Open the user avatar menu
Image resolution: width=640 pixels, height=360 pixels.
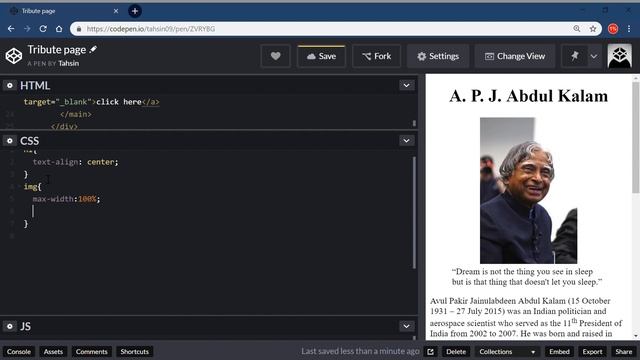pyautogui.click(x=620, y=56)
